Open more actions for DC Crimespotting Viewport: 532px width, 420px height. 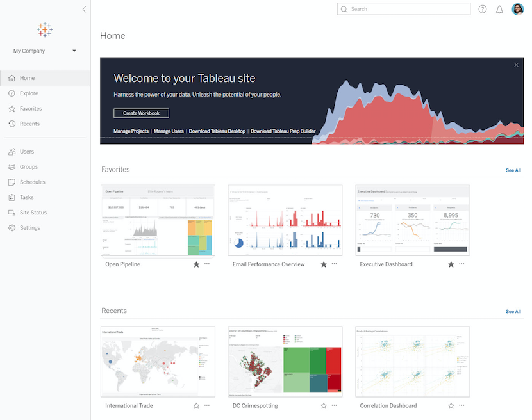point(334,405)
